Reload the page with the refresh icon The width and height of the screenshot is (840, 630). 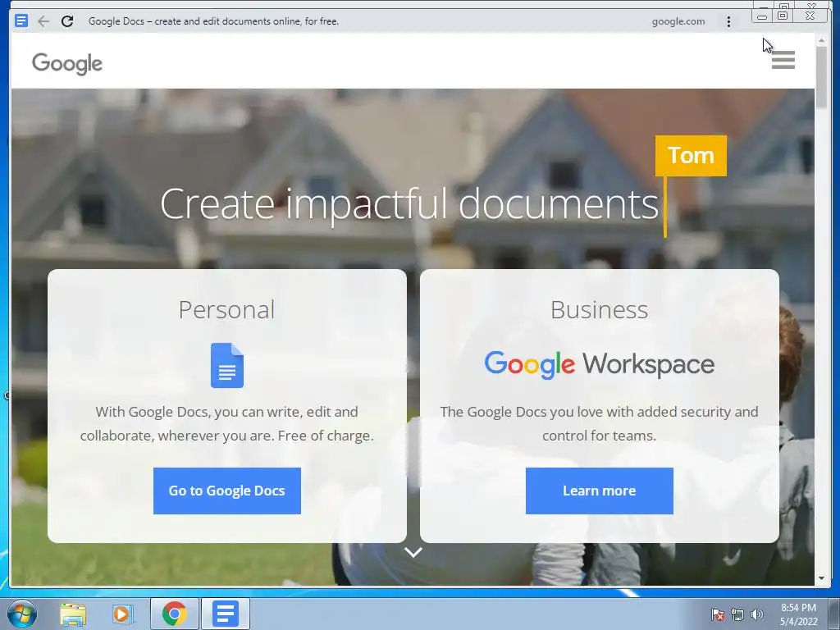[67, 21]
